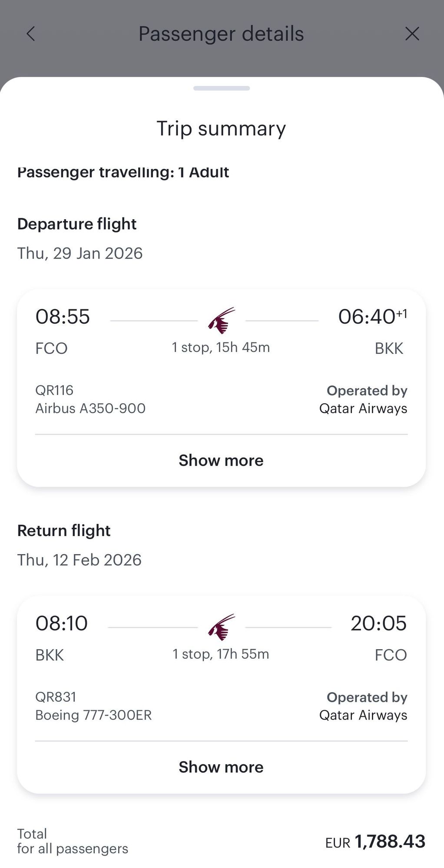Select flight number QR831

point(56,697)
